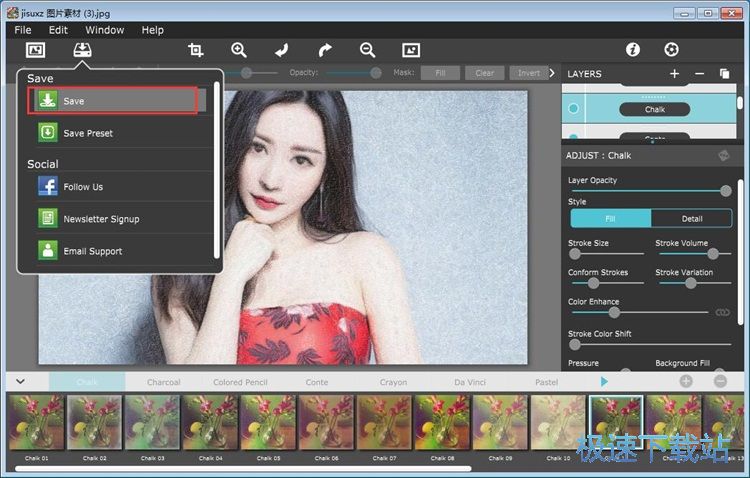Click the Layer Opacity slider handle

tap(726, 190)
